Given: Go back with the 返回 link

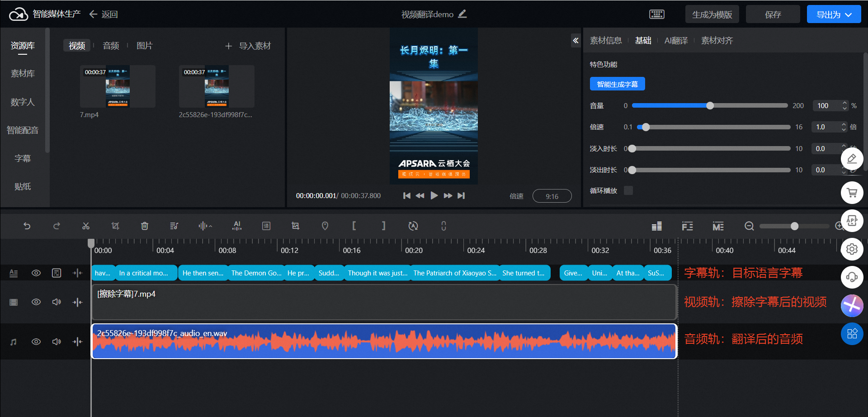Looking at the screenshot, I should 104,14.
